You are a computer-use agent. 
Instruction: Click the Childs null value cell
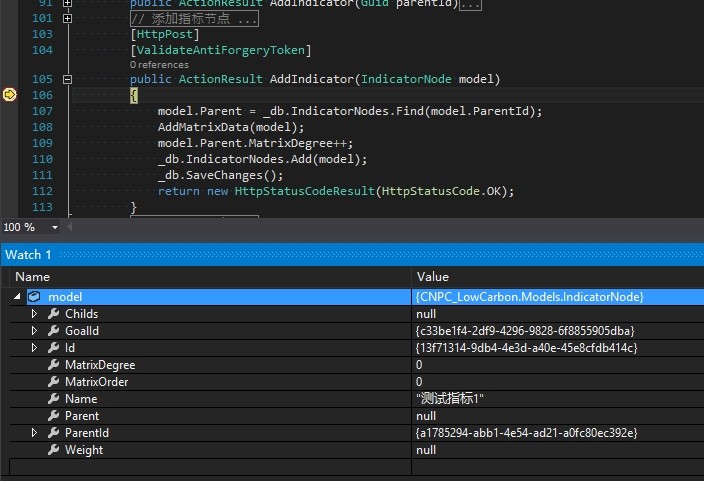click(558, 313)
